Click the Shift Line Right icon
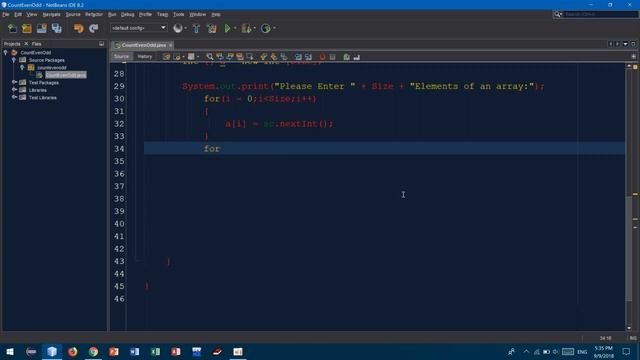This screenshot has width=640, height=360. [309, 57]
